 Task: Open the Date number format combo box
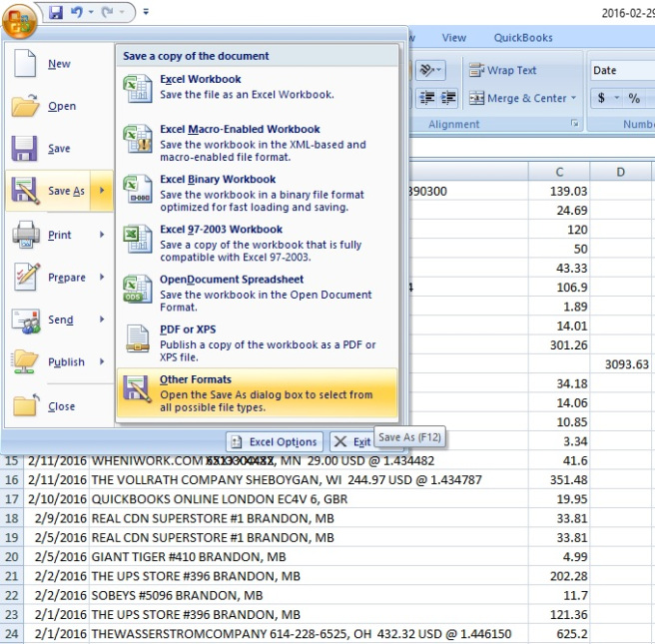click(x=622, y=70)
